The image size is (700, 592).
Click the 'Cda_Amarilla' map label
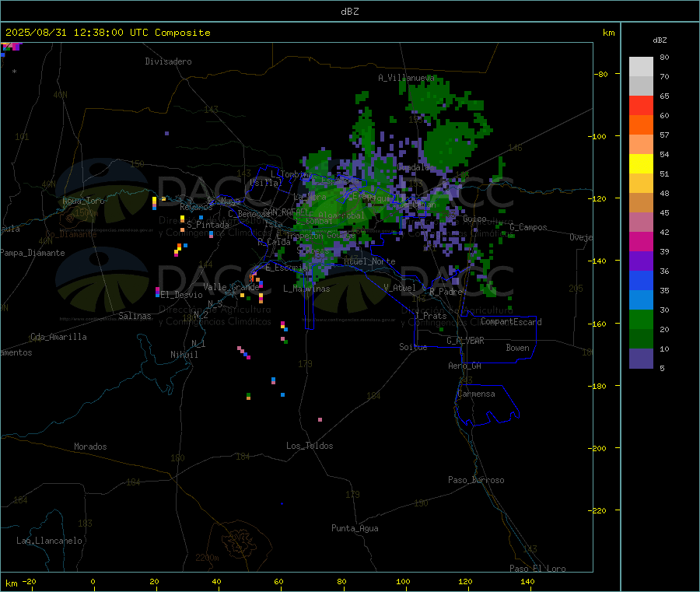[x=58, y=337]
